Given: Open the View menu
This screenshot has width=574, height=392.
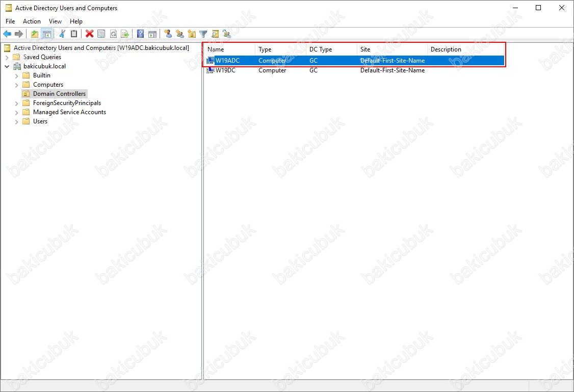Looking at the screenshot, I should point(55,21).
